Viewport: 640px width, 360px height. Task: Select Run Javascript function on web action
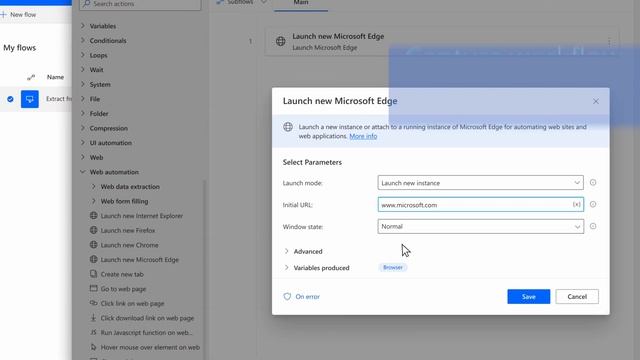point(146,333)
